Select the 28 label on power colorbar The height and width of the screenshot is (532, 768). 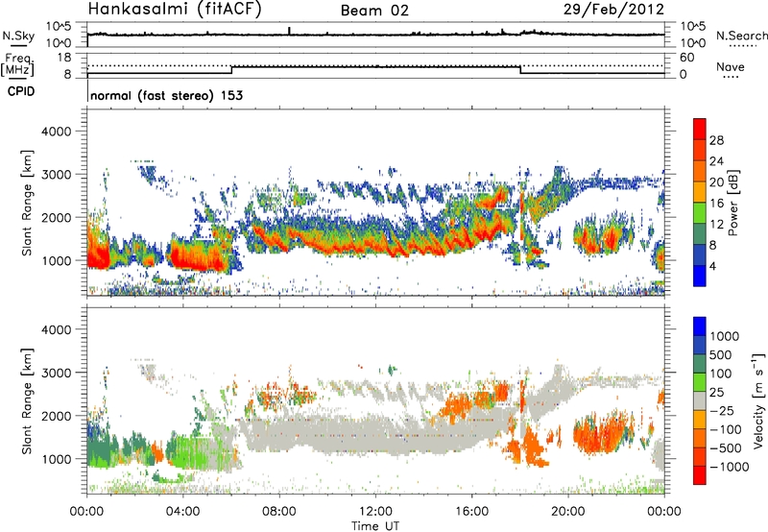(x=716, y=140)
